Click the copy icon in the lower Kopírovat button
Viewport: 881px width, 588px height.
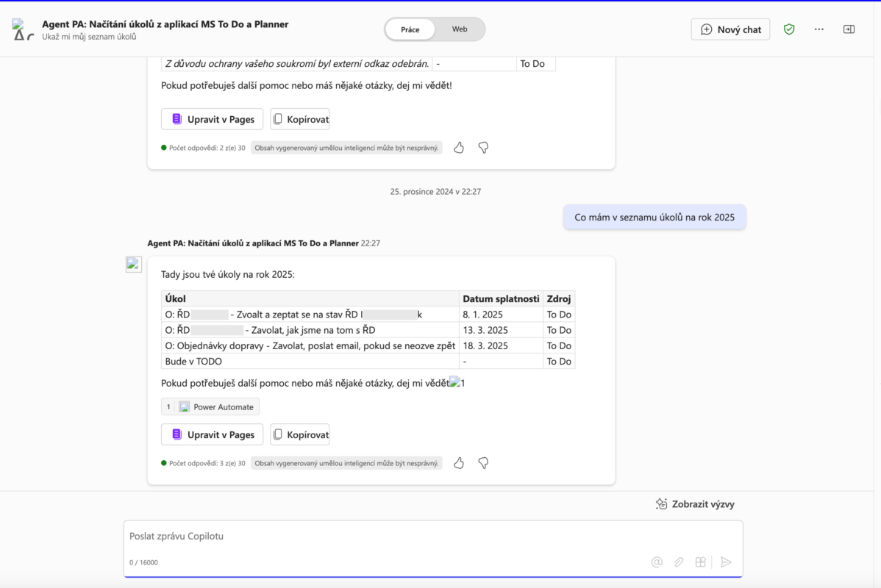point(277,434)
